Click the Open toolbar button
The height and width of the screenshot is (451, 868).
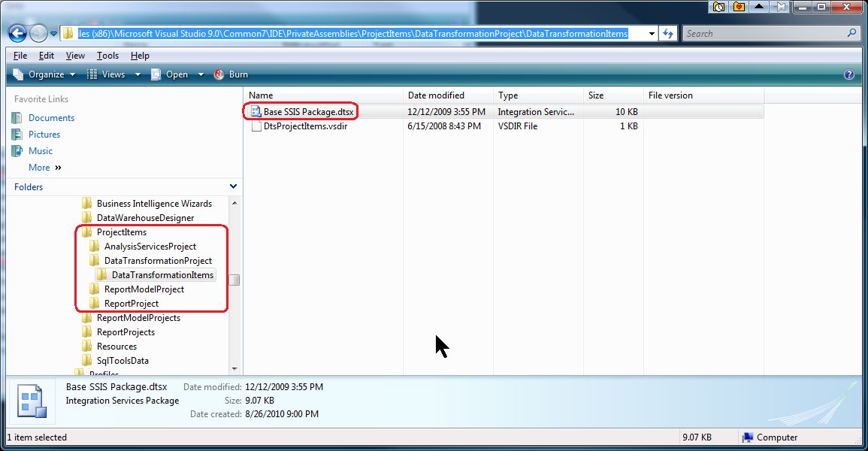(169, 74)
